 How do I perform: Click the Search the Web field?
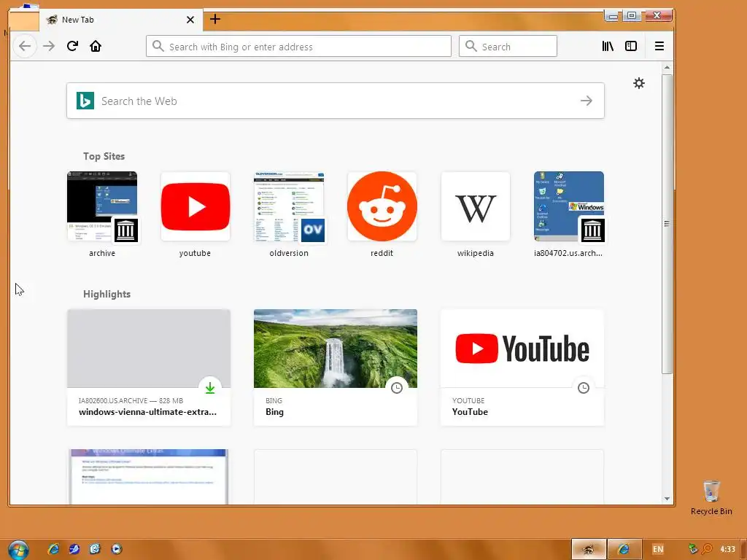pyautogui.click(x=336, y=101)
